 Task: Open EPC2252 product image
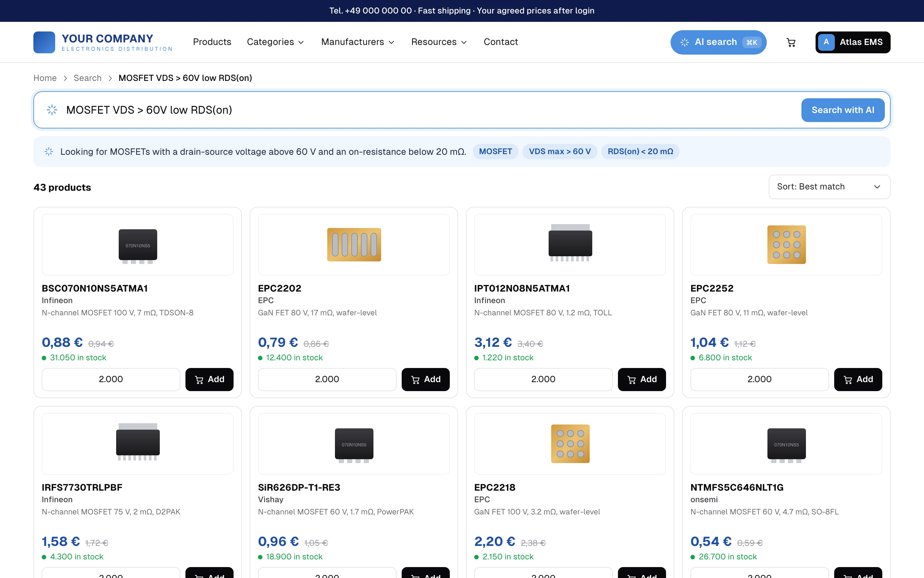[786, 245]
